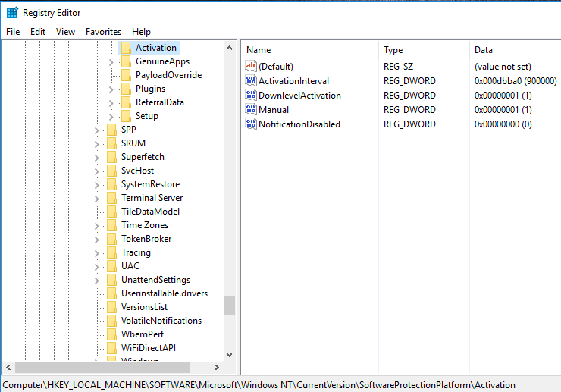Click the ActivationInterval DWORD icon

(251, 80)
